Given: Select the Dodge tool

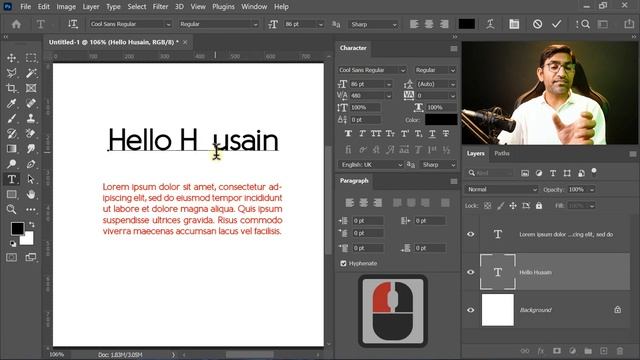Looking at the screenshot, I should click(11, 164).
